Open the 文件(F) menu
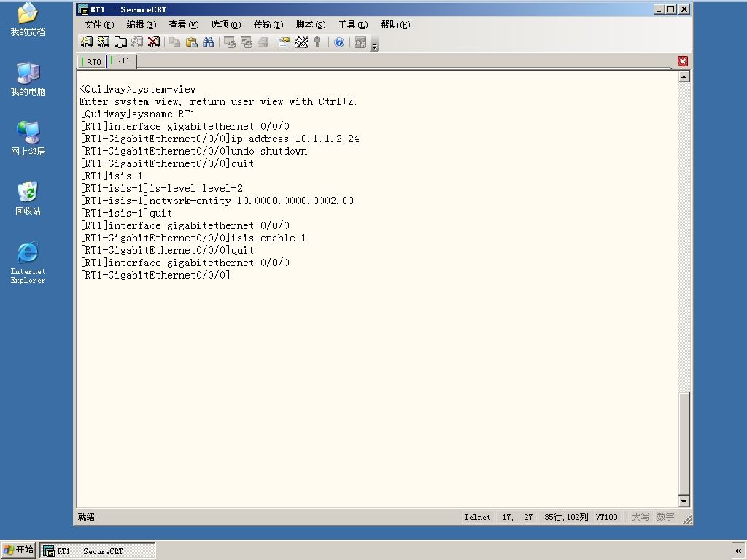The image size is (747, 560). point(99,25)
